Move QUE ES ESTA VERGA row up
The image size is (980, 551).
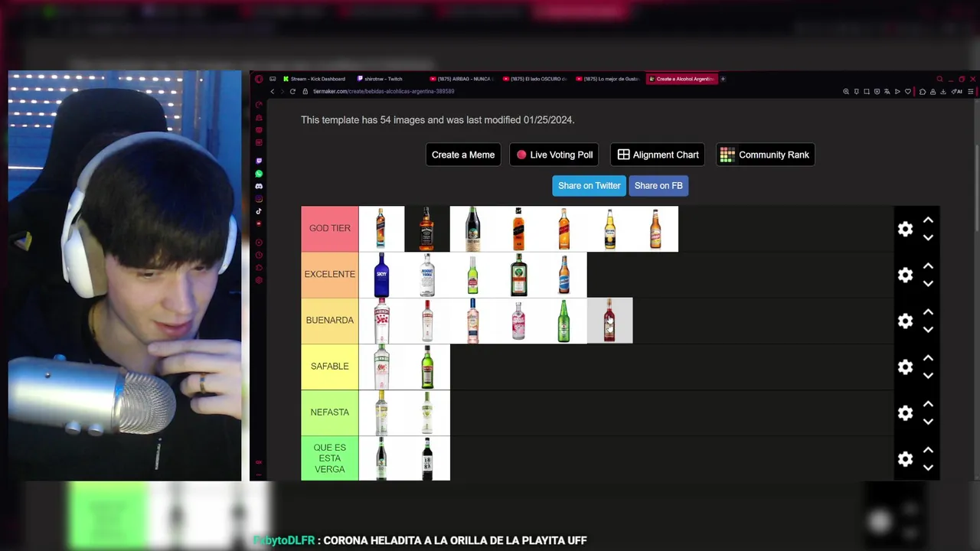tap(928, 450)
